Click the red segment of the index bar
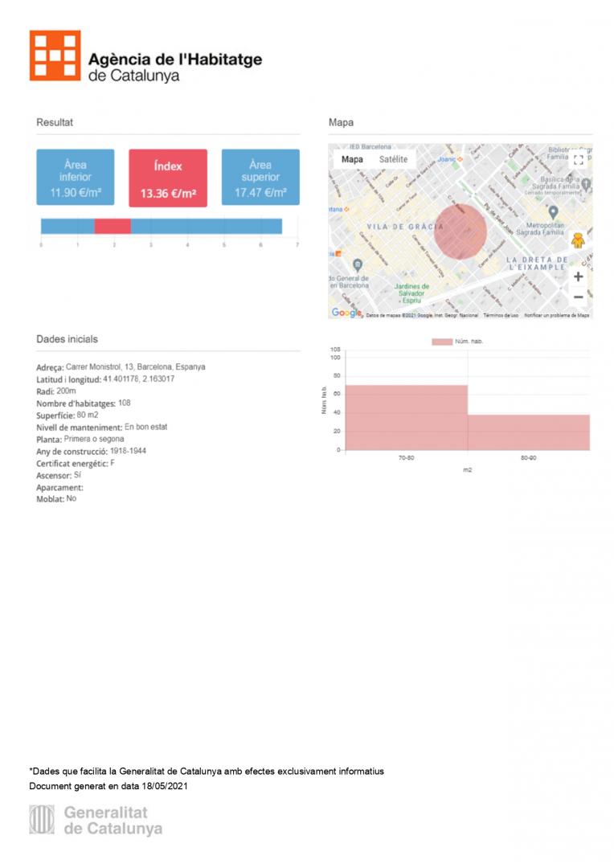 (x=113, y=227)
